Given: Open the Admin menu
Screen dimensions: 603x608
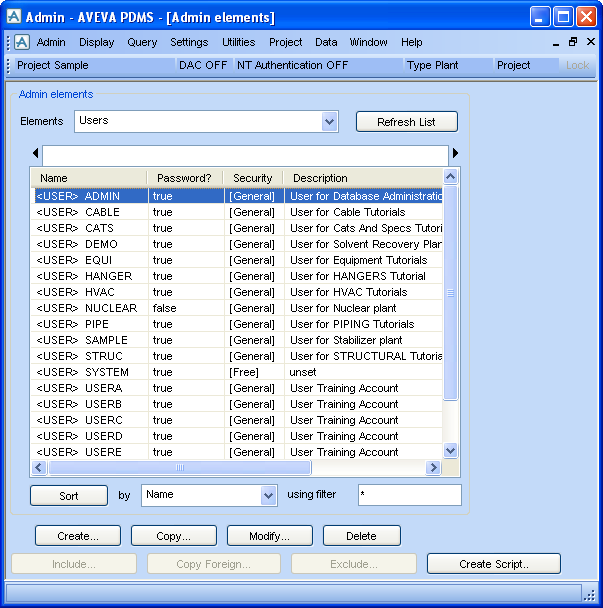Looking at the screenshot, I should click(x=51, y=42).
